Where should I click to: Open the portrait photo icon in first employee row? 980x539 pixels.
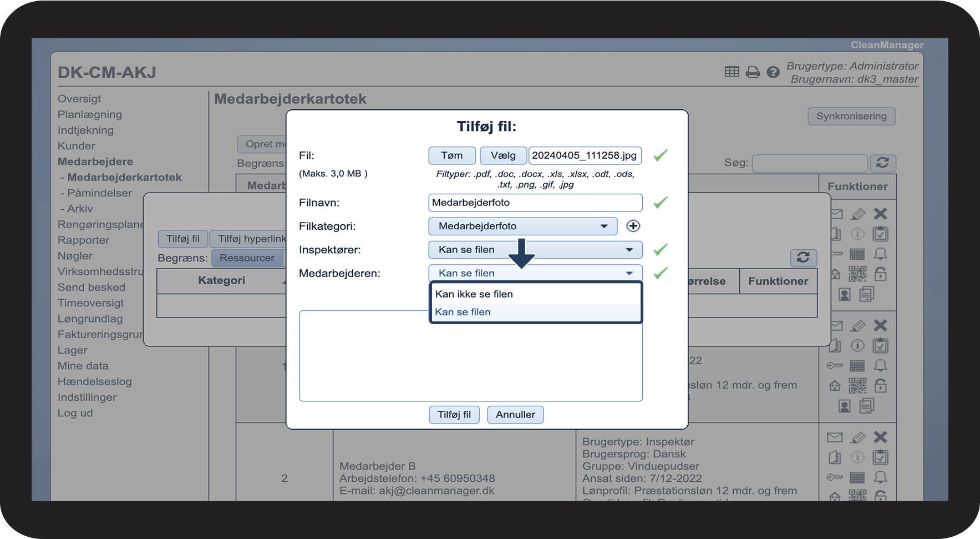[844, 294]
